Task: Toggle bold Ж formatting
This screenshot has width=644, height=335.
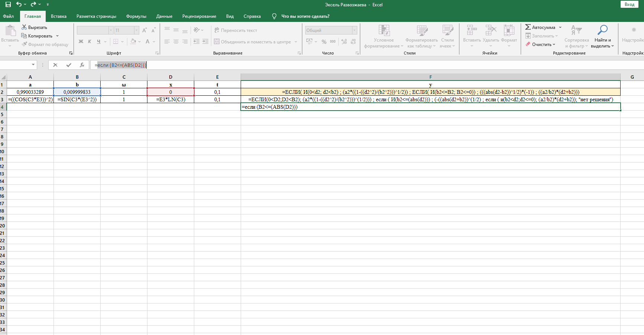Action: [x=81, y=42]
